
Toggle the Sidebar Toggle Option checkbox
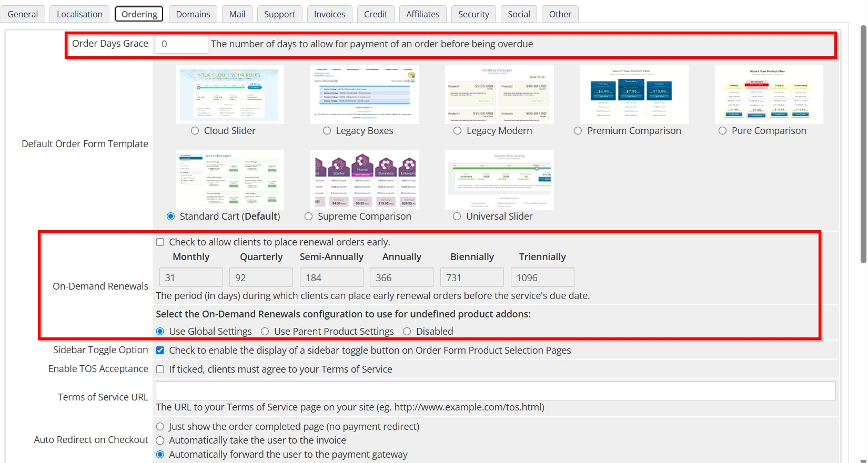pyautogui.click(x=160, y=351)
